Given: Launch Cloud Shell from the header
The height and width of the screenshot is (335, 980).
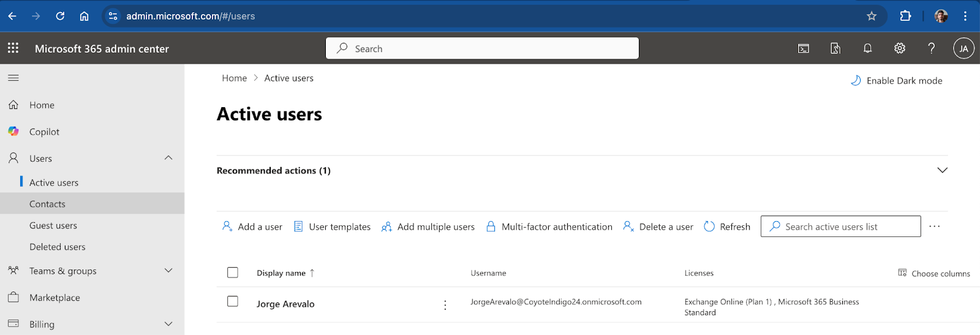Looking at the screenshot, I should (x=804, y=48).
